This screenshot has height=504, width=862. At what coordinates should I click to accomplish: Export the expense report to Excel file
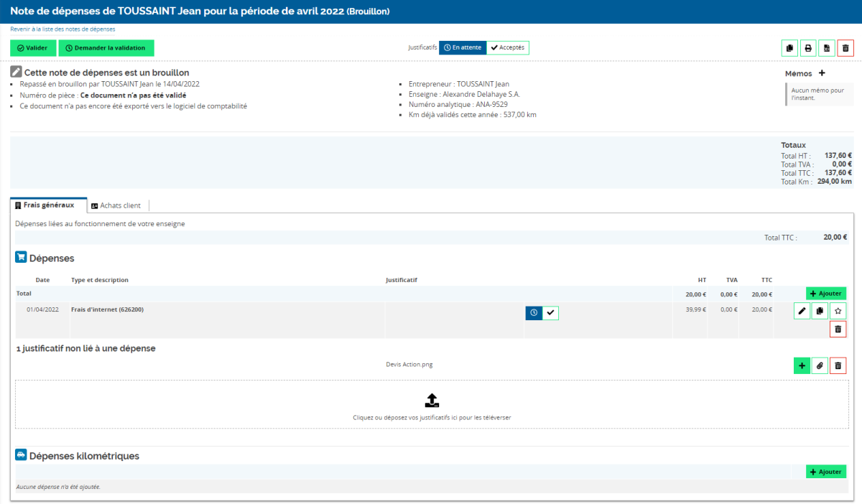827,48
